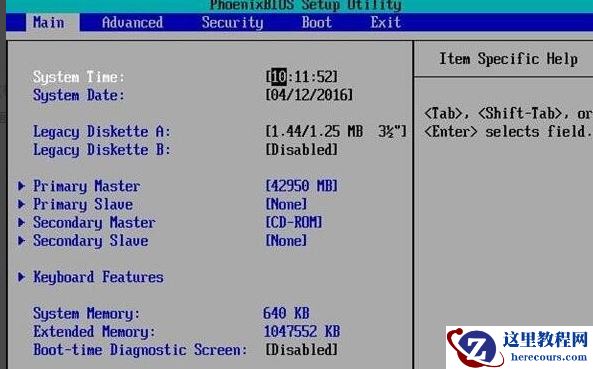
Task: Click the CD-ROM value
Action: coord(294,222)
